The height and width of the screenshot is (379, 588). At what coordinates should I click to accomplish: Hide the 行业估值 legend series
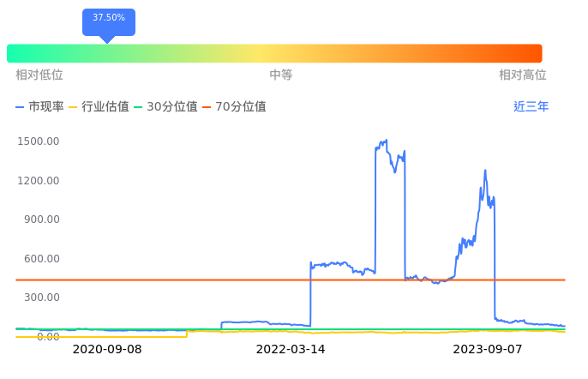point(99,107)
